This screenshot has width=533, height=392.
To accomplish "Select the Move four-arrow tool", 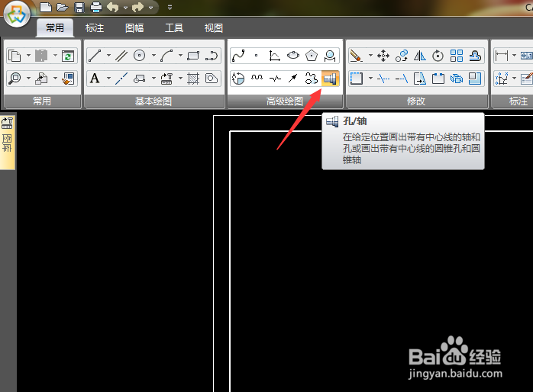I will (x=383, y=56).
